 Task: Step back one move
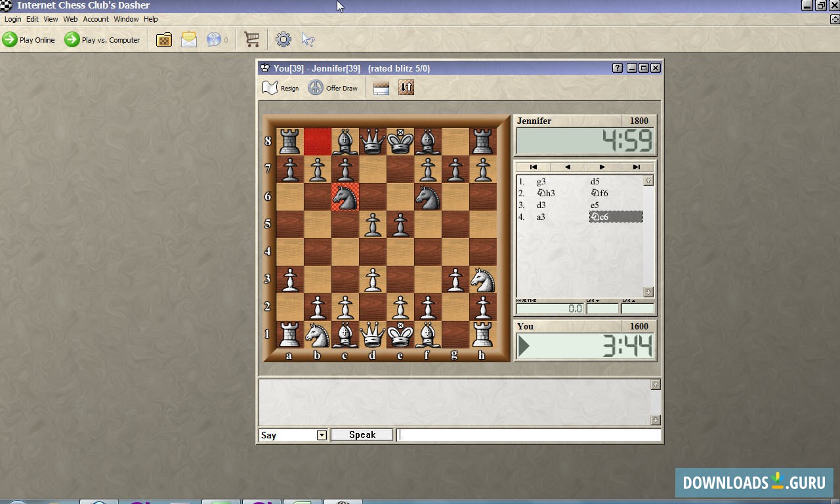click(568, 167)
